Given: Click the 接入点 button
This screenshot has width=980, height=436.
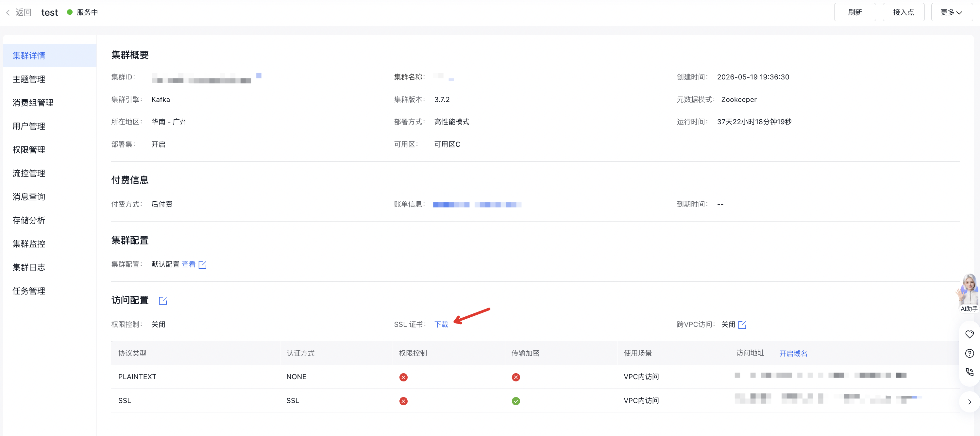Looking at the screenshot, I should pyautogui.click(x=904, y=12).
